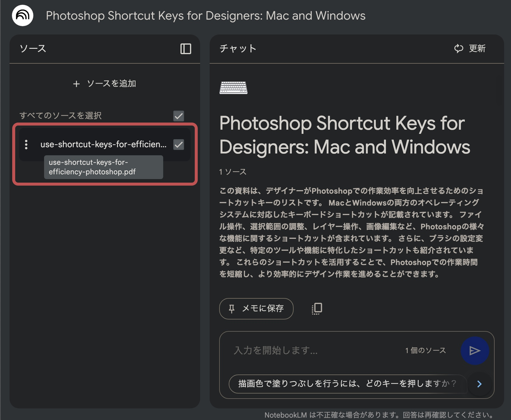The height and width of the screenshot is (420, 511).
Task: Save the summary with メモに保存 button
Action: click(256, 309)
